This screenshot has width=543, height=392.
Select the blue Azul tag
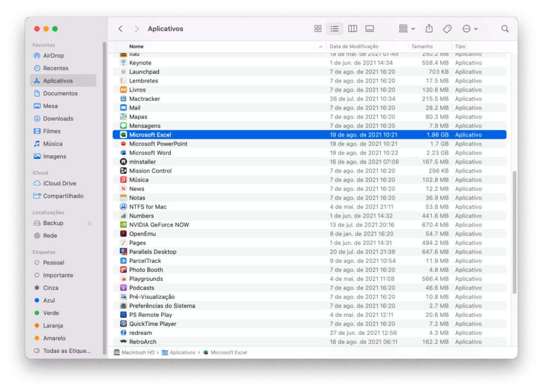click(37, 300)
